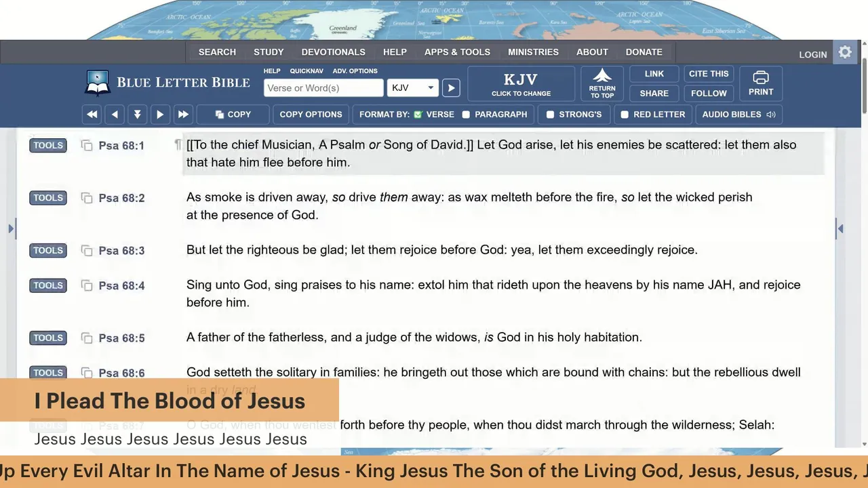The width and height of the screenshot is (868, 488).
Task: Click the SHARE button
Action: click(x=654, y=94)
